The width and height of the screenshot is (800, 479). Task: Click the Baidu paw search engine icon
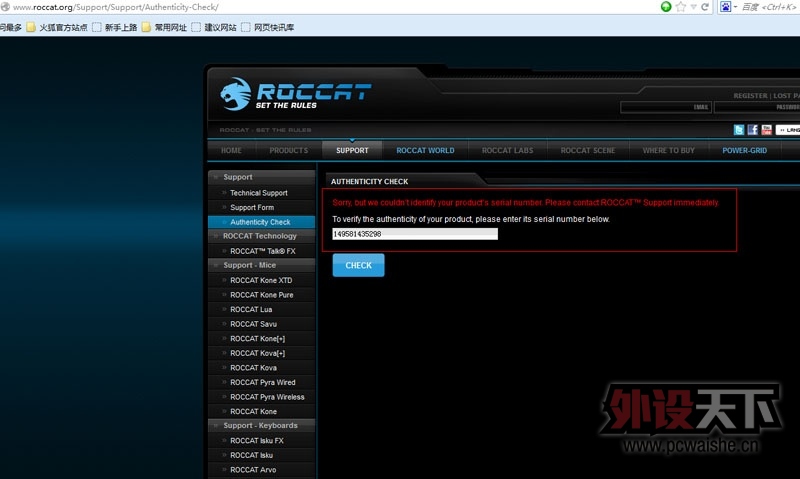726,7
